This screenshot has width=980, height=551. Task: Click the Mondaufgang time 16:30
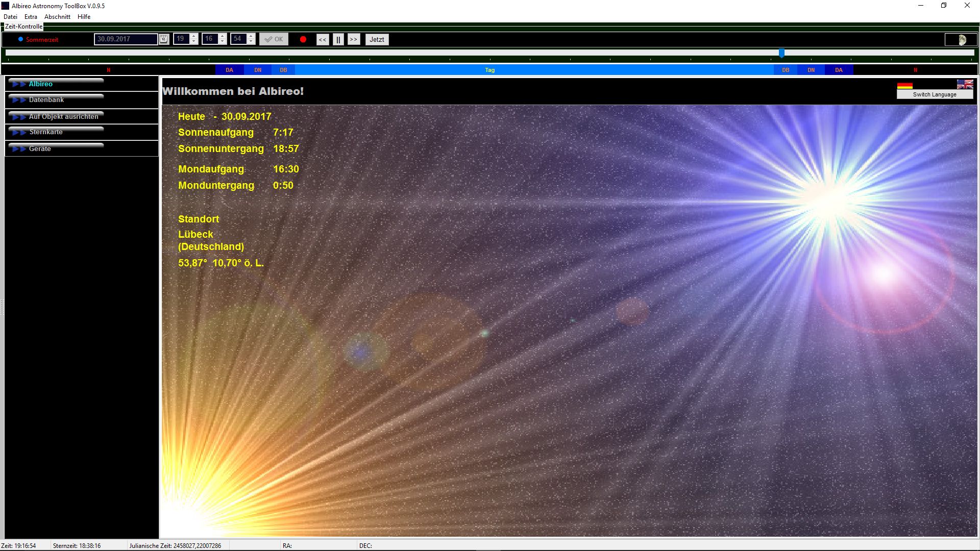[286, 169]
